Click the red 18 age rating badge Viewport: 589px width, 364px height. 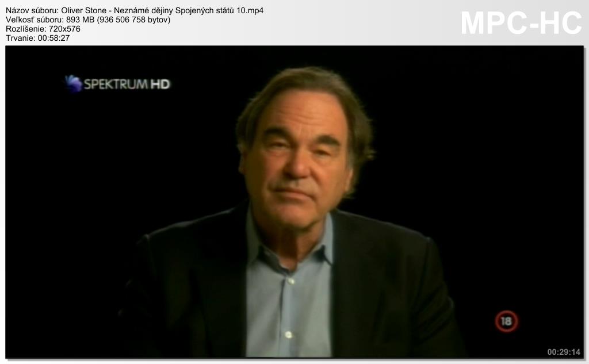coord(506,321)
